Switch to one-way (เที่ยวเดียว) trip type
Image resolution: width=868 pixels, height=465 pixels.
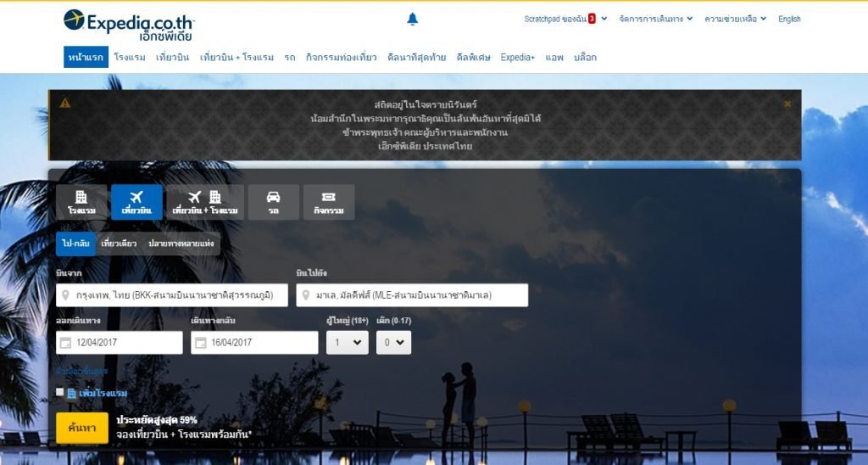[119, 244]
